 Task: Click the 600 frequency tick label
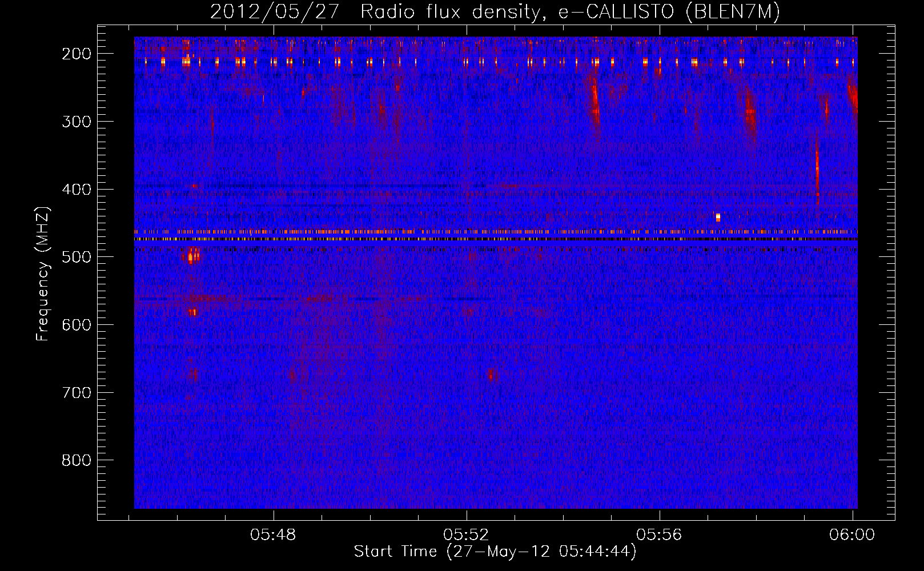(77, 325)
